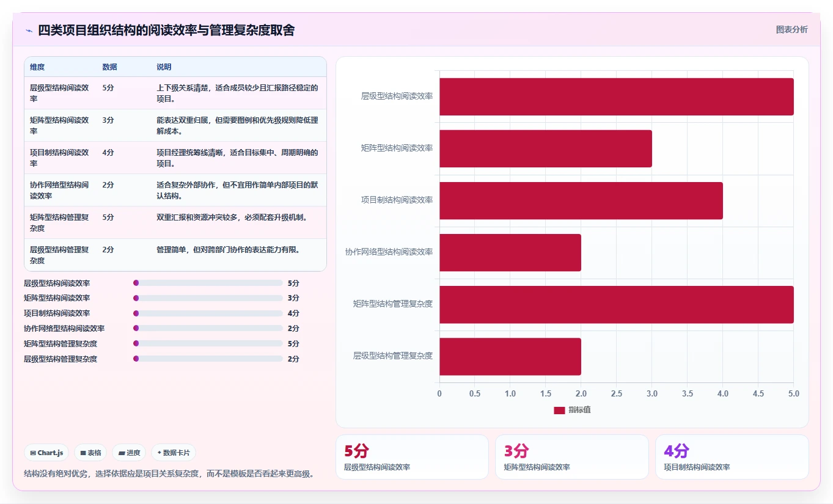Click the chart bar for 矩阵型结构管理复杂度
This screenshot has width=833, height=504.
[x=616, y=304]
